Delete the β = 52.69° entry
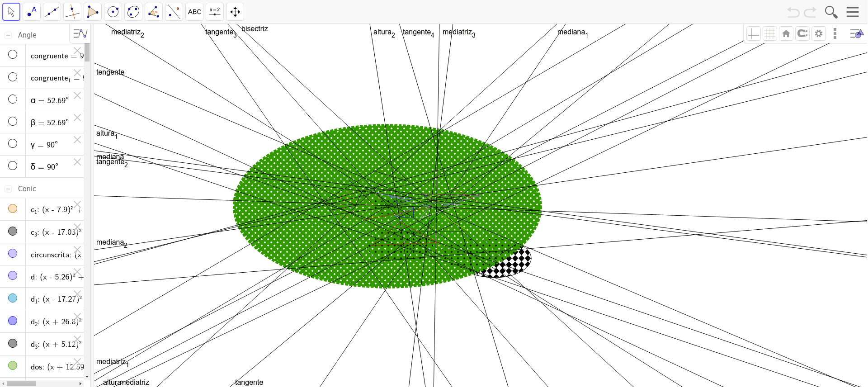The image size is (868, 388). point(77,118)
